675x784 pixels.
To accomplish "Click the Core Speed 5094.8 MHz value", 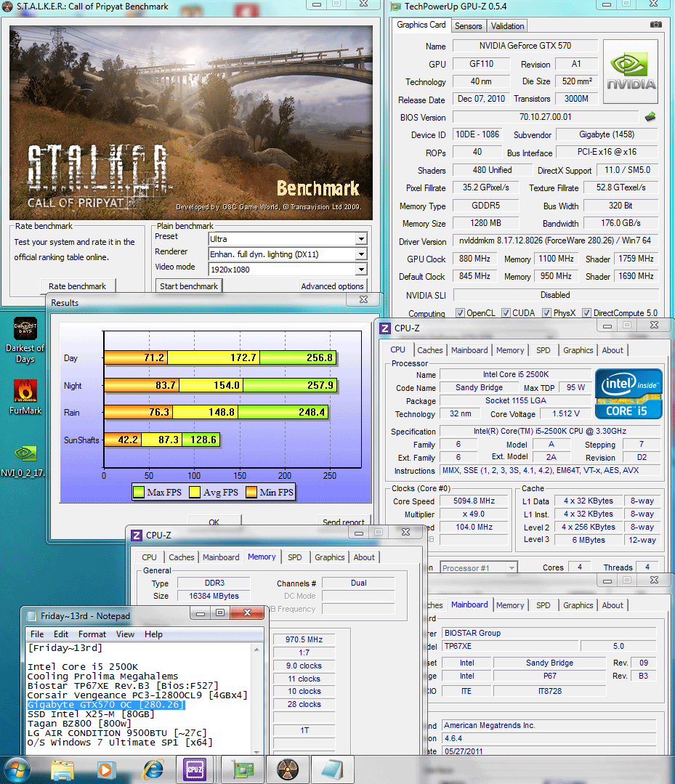I will pyautogui.click(x=474, y=501).
